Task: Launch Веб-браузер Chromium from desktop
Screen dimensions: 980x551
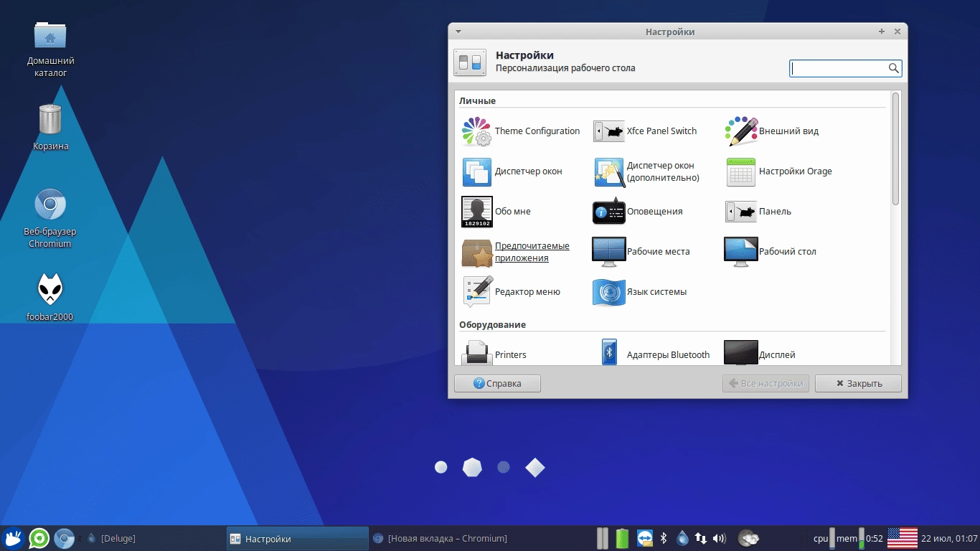Action: tap(50, 218)
